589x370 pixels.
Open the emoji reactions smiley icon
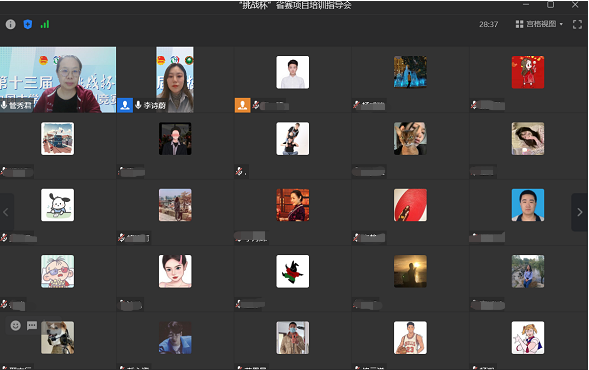point(15,325)
